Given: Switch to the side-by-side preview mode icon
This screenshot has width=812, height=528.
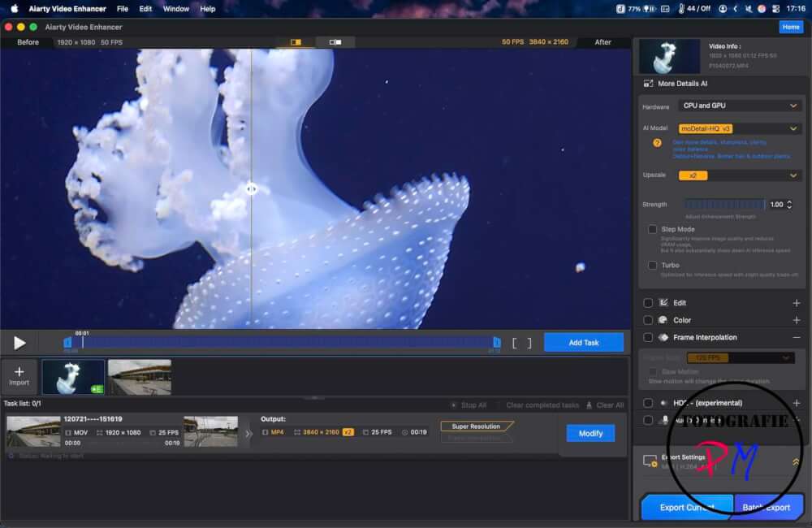Looking at the screenshot, I should [x=336, y=40].
